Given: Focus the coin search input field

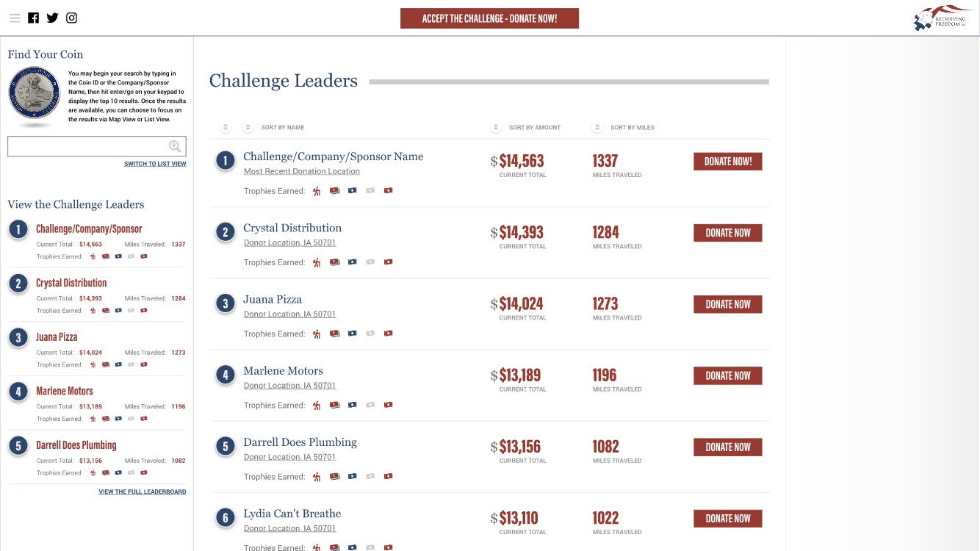Looking at the screenshot, I should [96, 146].
